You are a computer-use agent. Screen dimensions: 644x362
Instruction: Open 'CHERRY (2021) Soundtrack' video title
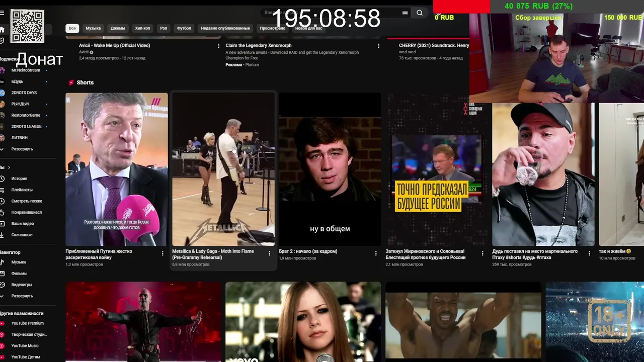434,45
